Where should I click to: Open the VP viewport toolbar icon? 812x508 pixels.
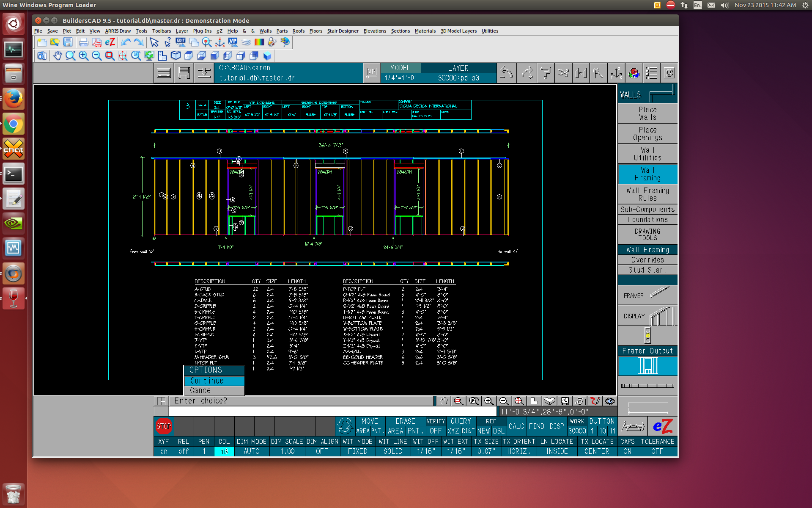233,42
